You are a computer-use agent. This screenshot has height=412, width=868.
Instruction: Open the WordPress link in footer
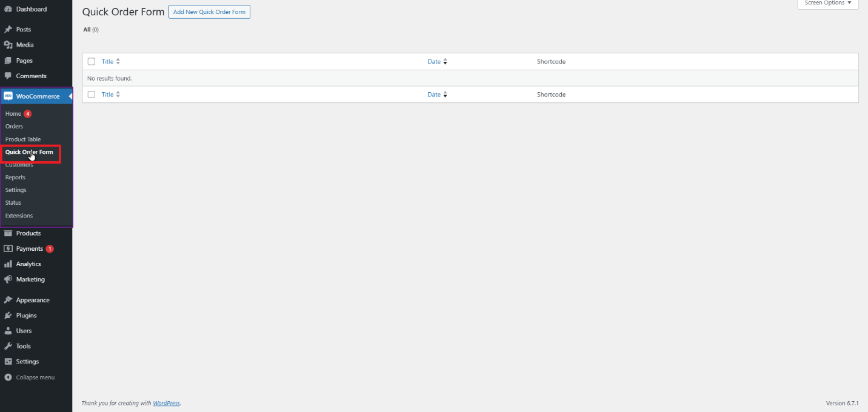pos(166,403)
